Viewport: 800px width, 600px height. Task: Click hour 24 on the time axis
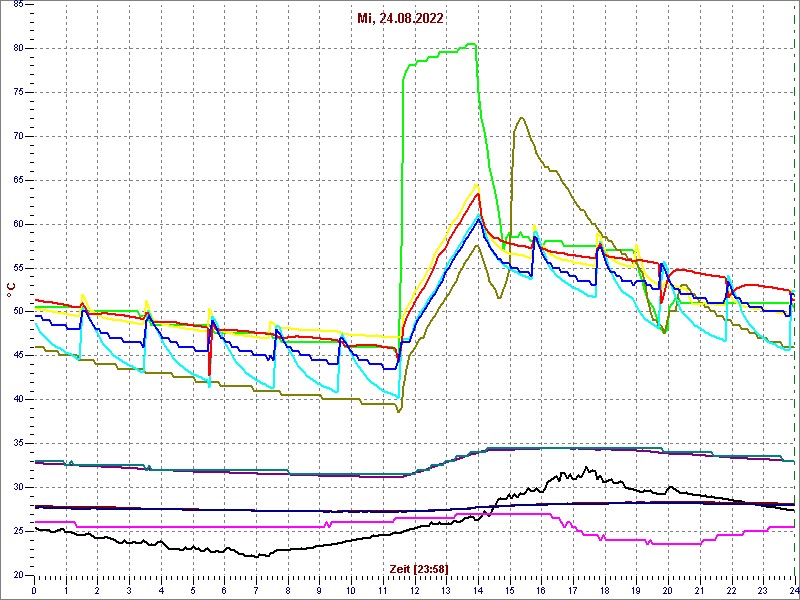[794, 590]
